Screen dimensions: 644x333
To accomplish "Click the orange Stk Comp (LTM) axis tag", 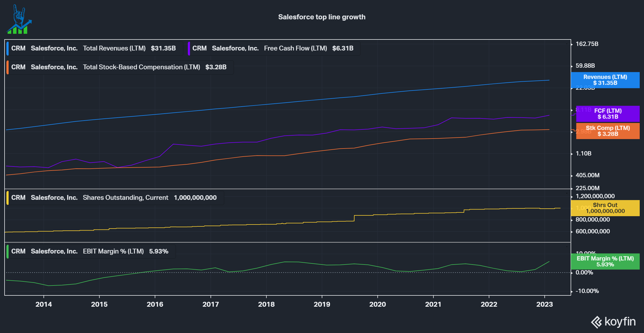I will click(608, 131).
